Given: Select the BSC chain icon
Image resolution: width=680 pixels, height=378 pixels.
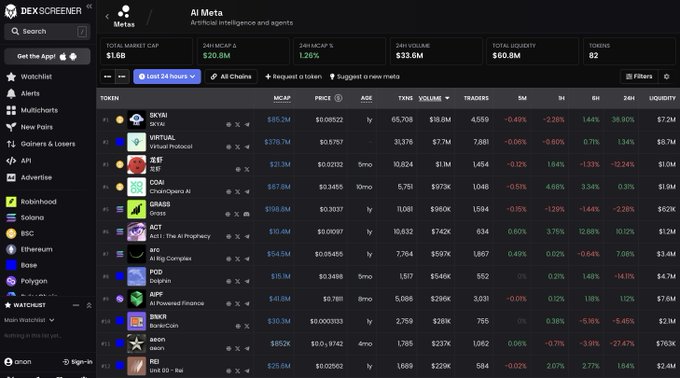Looking at the screenshot, I should [11, 233].
